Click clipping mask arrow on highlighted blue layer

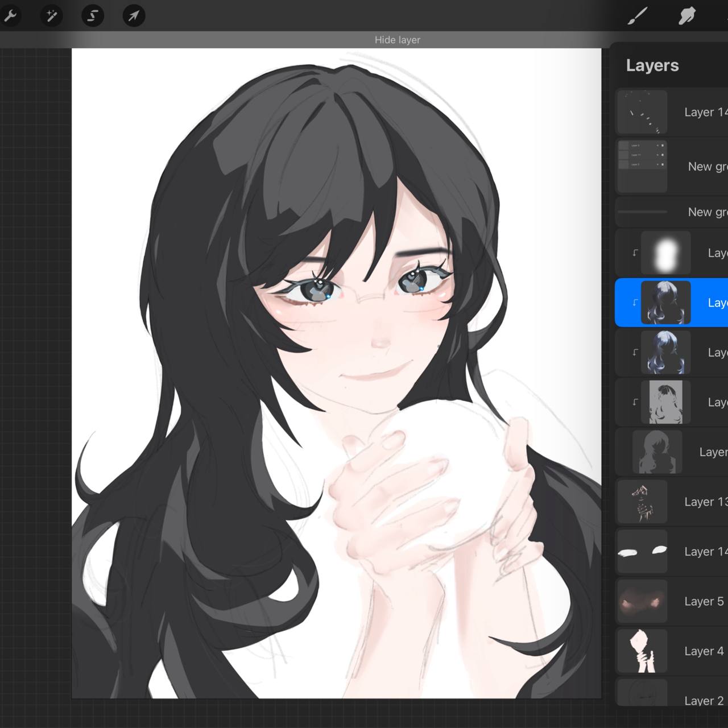(635, 303)
